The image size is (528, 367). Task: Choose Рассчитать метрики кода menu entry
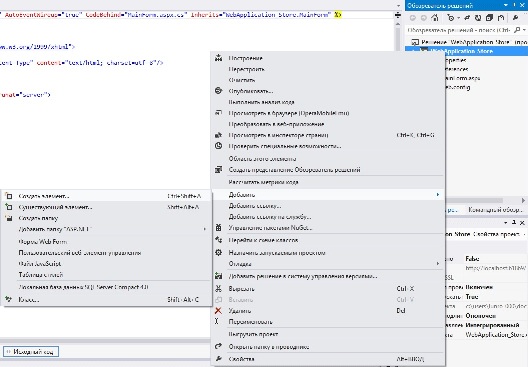(263, 182)
